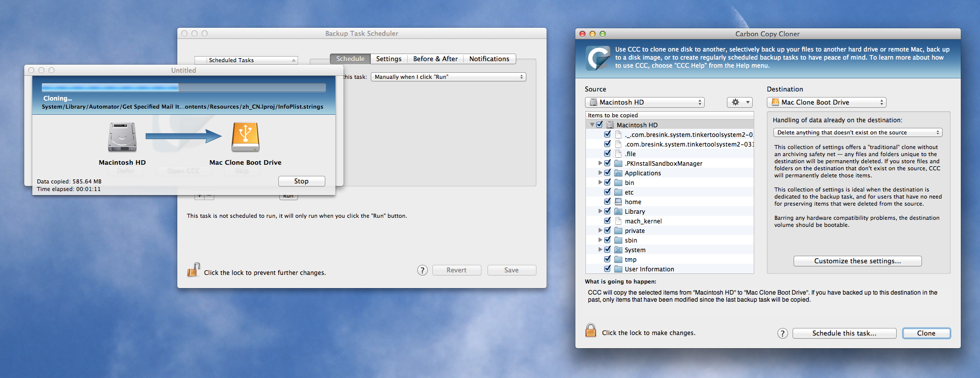Screen dimensions: 980x378
Task: Click the mach_kernel file icon
Action: click(618, 221)
